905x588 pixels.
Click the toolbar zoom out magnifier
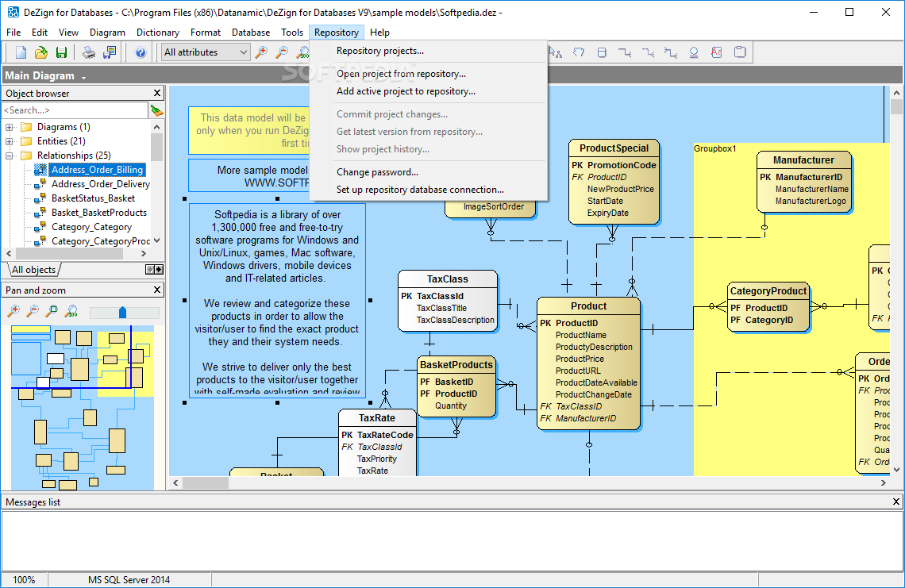tap(282, 52)
